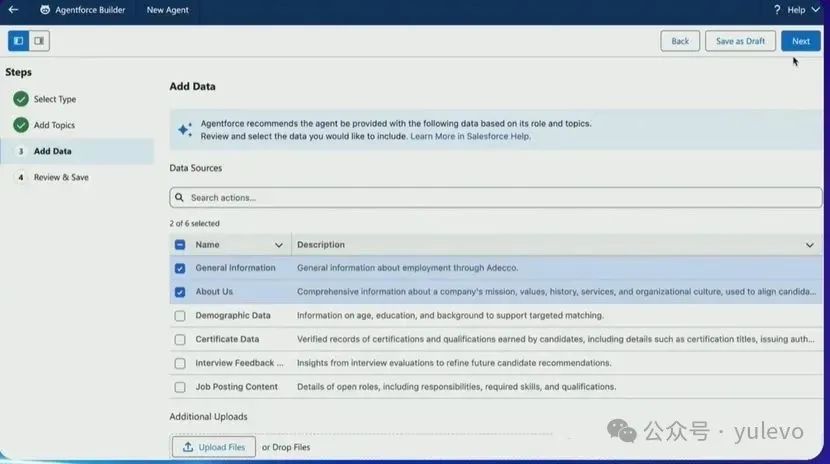
Task: Click the Back button
Action: (x=680, y=41)
